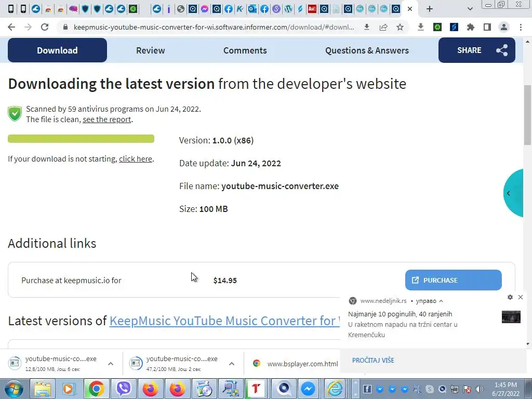Switch to the WordPress browser tab
The height and width of the screenshot is (399, 532).
point(288,9)
